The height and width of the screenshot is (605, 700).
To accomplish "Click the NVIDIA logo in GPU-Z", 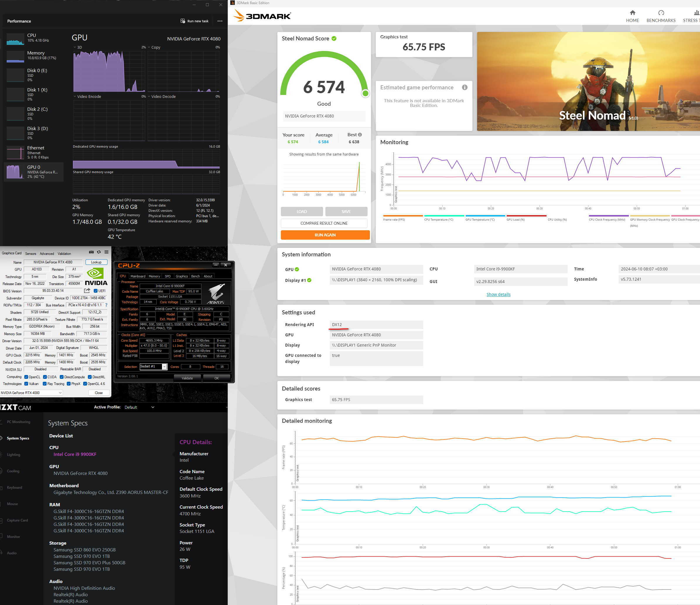I will [96, 277].
